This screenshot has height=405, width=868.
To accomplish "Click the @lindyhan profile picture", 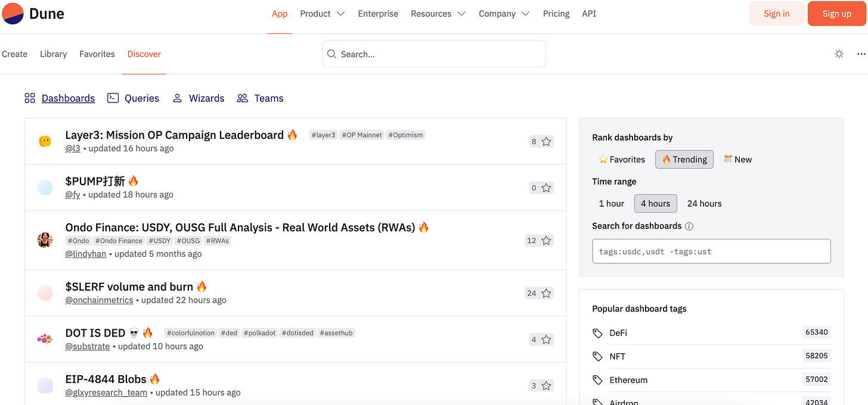I will [45, 241].
